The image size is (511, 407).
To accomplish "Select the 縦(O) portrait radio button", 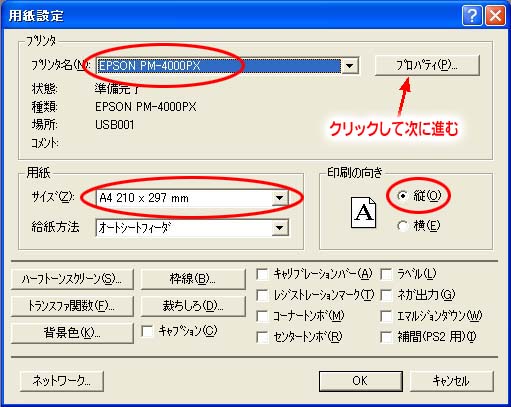I will pyautogui.click(x=403, y=196).
